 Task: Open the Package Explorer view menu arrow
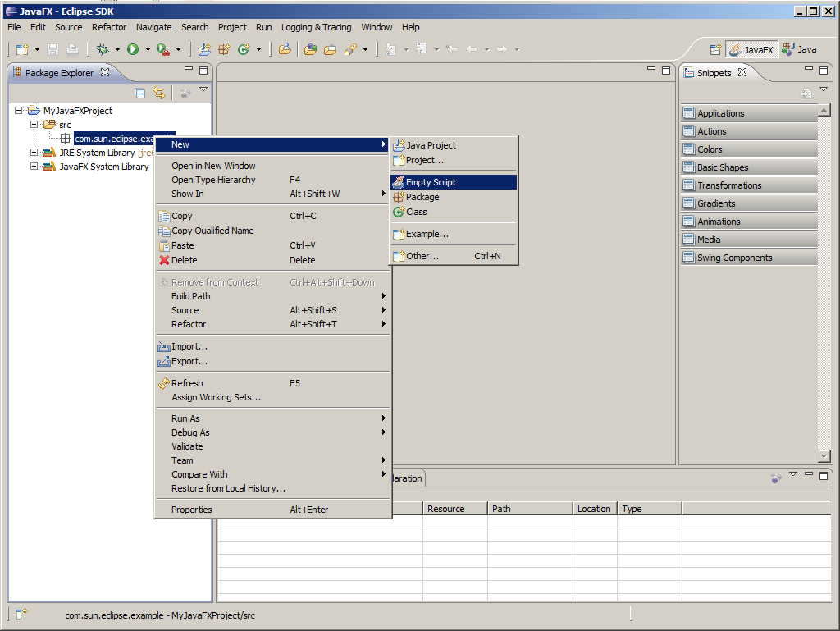point(203,89)
